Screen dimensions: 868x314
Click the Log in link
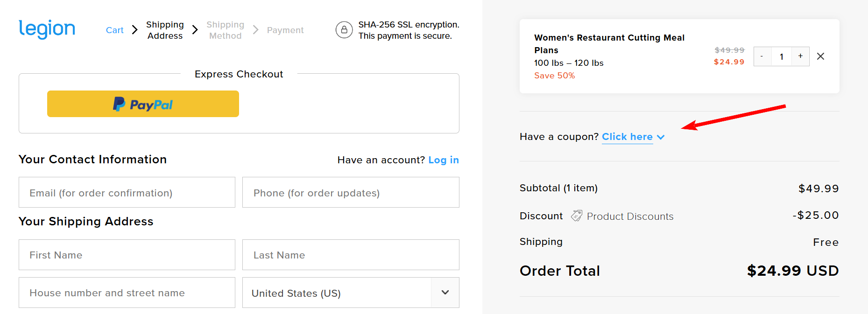(444, 160)
